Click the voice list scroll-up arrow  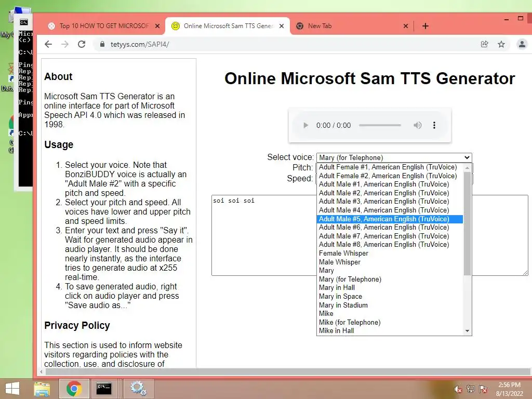pyautogui.click(x=467, y=168)
